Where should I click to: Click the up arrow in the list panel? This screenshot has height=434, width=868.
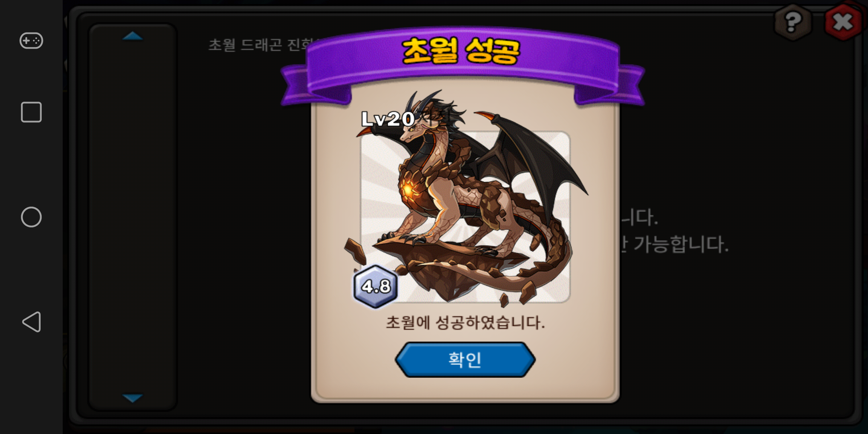pos(132,36)
